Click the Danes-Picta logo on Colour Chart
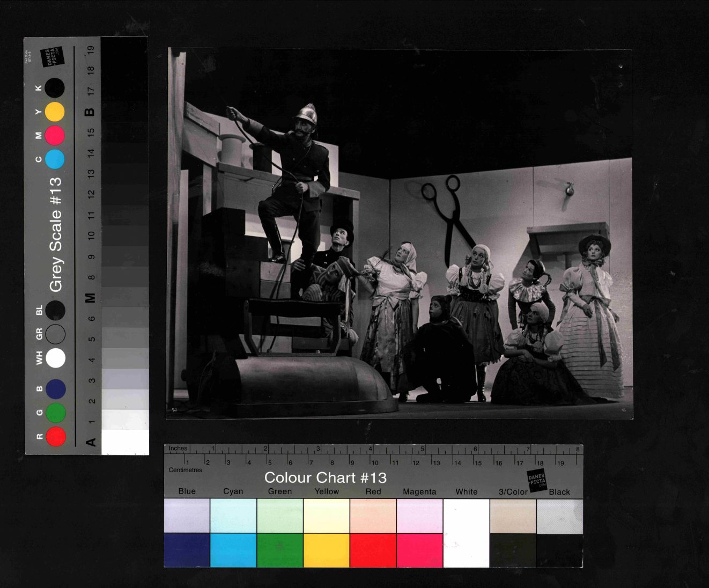This screenshot has height=588, width=709. click(x=537, y=480)
